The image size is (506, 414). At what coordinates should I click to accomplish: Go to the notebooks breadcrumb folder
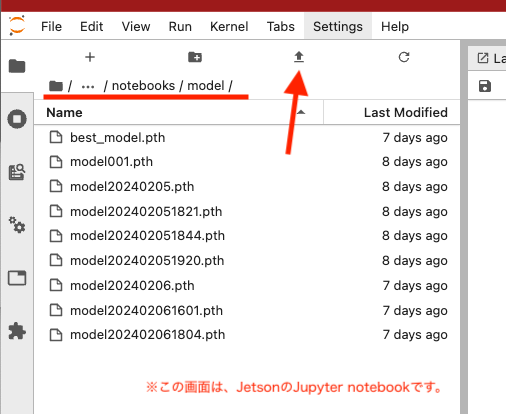pyautogui.click(x=143, y=86)
